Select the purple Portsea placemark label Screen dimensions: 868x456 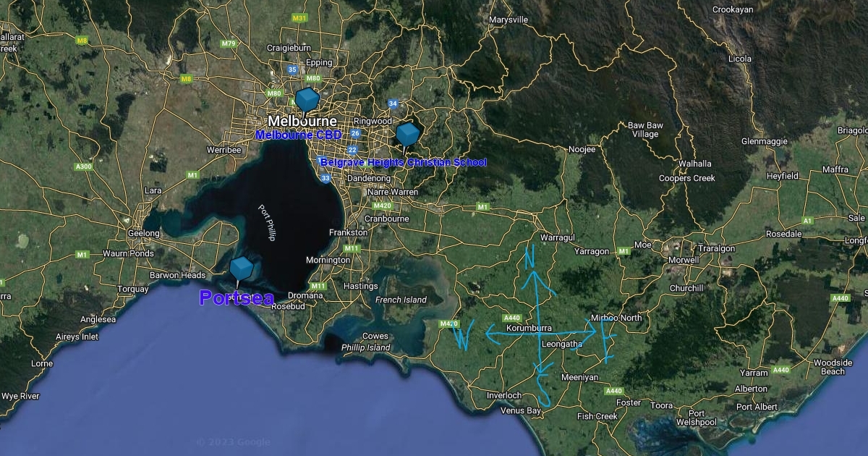click(x=237, y=298)
